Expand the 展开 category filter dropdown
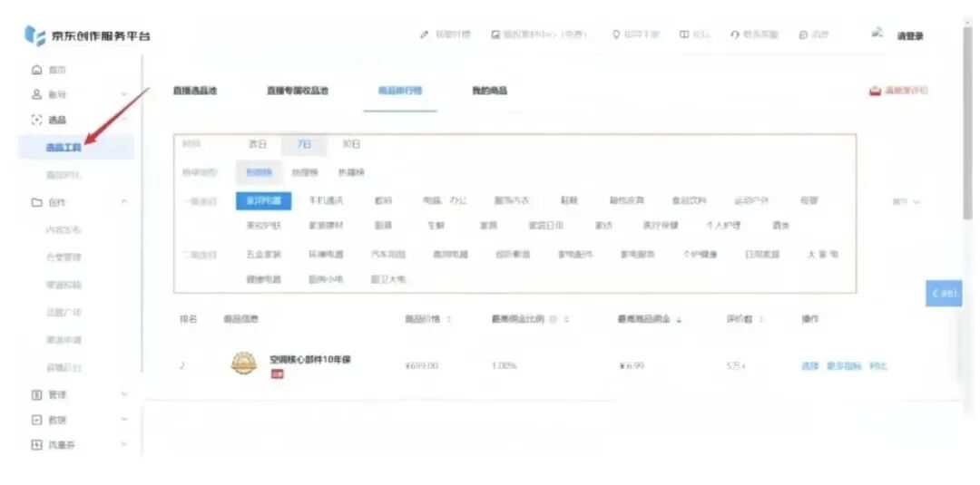Image resolution: width=980 pixels, height=485 pixels. tap(906, 201)
